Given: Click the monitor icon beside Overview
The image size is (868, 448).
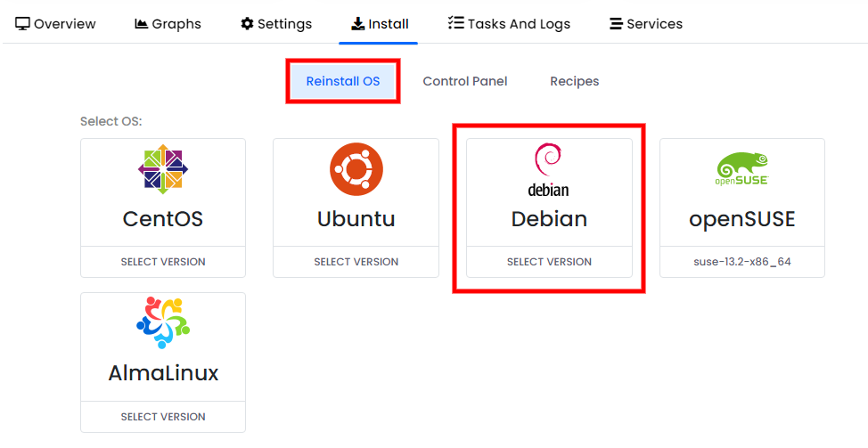Looking at the screenshot, I should click(x=22, y=24).
